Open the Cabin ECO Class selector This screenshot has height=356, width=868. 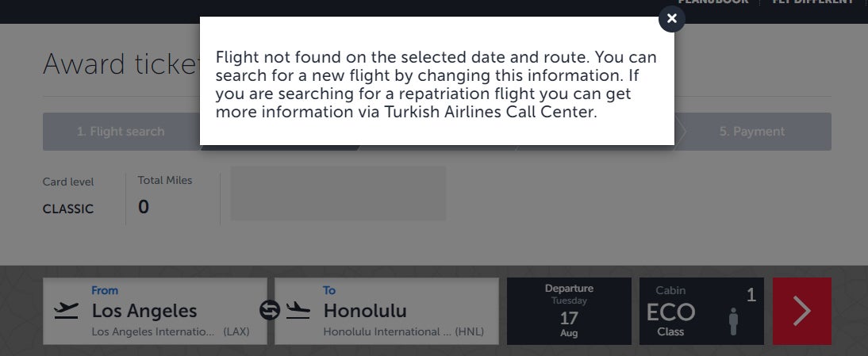click(x=701, y=312)
